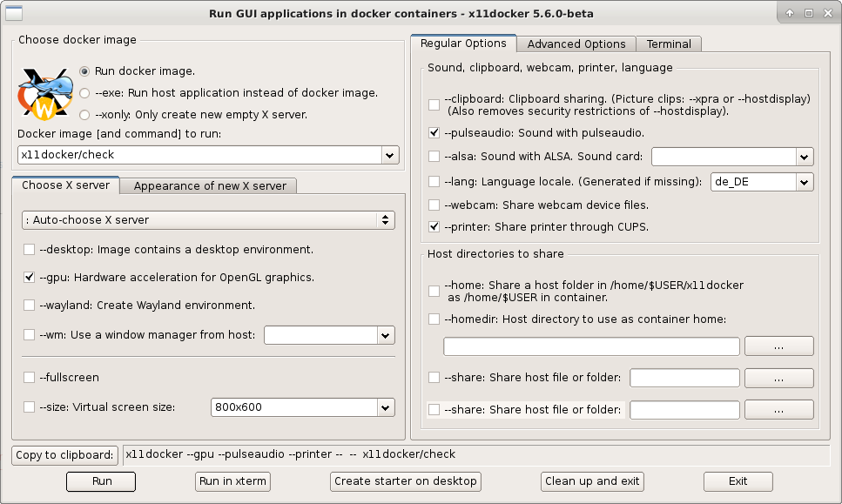
Task: Open the Auto-choose X server selector
Action: [x=208, y=220]
